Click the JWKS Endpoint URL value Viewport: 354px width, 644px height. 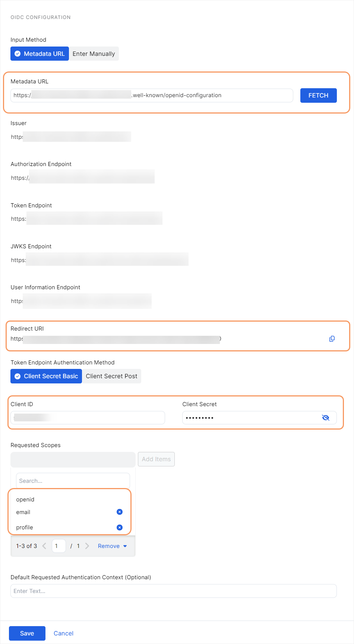(x=99, y=260)
